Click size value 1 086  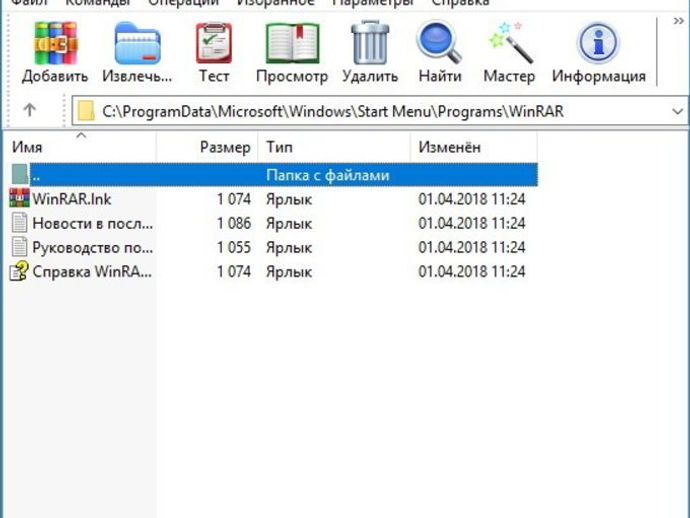click(x=234, y=223)
